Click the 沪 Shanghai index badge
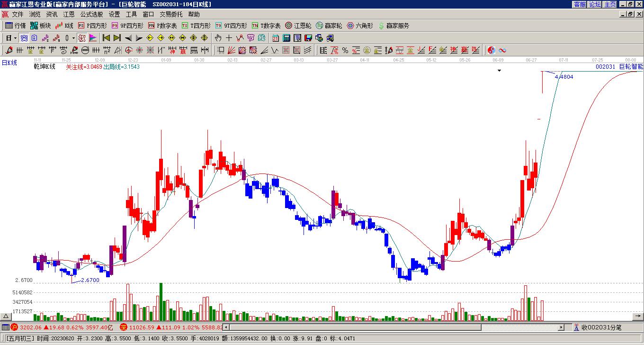The width and height of the screenshot is (644, 345). tap(14, 327)
